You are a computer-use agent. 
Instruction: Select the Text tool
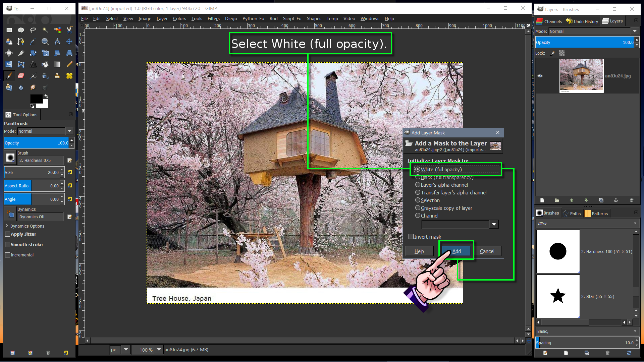[x=33, y=64]
